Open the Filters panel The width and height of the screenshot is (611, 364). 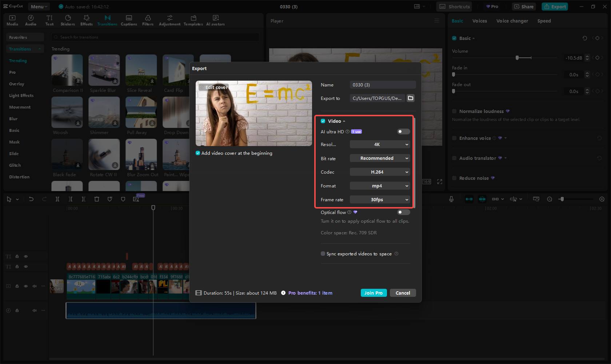[148, 20]
